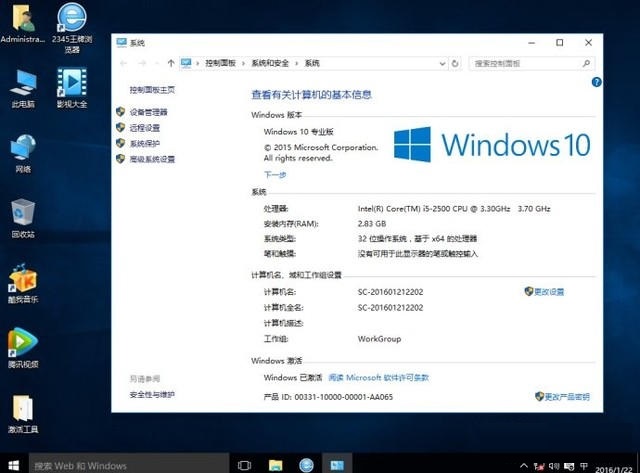Open Task View on the taskbar
Screen dimensions: 640x473
[244, 465]
